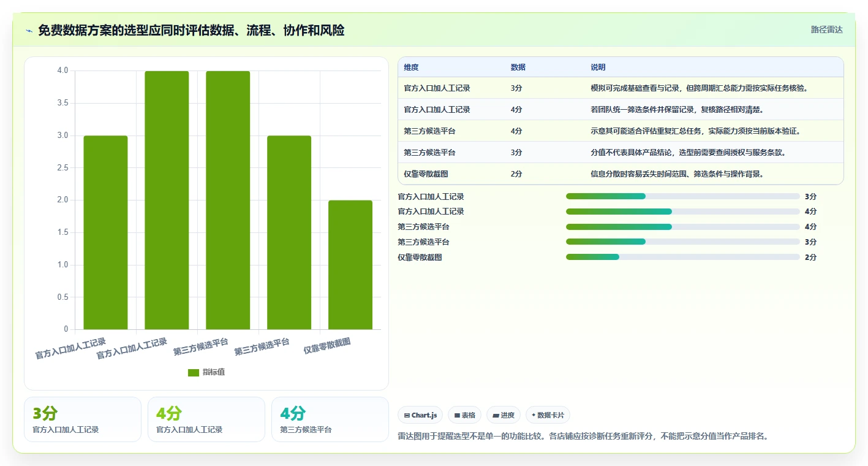The height and width of the screenshot is (466, 868).
Task: Click the 4.0 label on the chart y-axis
Action: (62, 71)
